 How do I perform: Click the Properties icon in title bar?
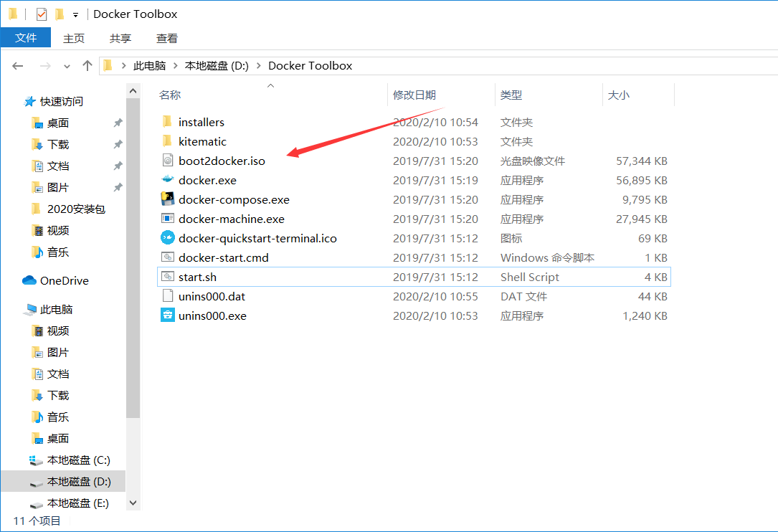pyautogui.click(x=42, y=14)
